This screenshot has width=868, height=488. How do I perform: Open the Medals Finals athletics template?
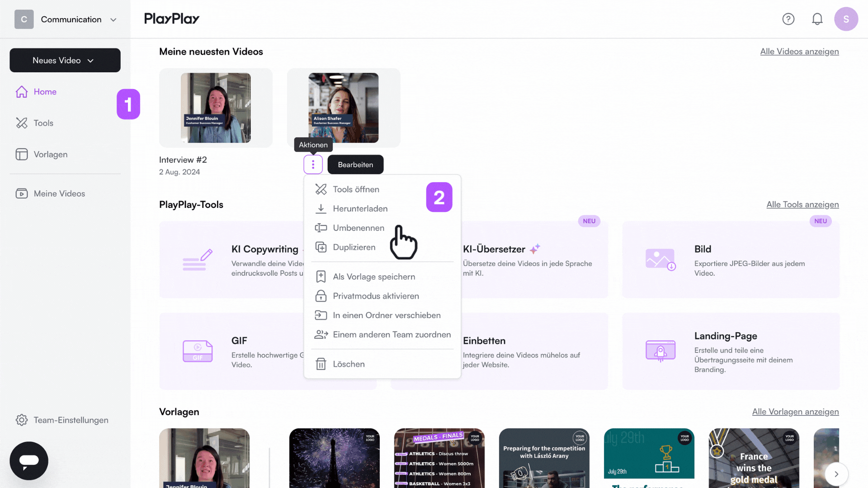pos(439,458)
